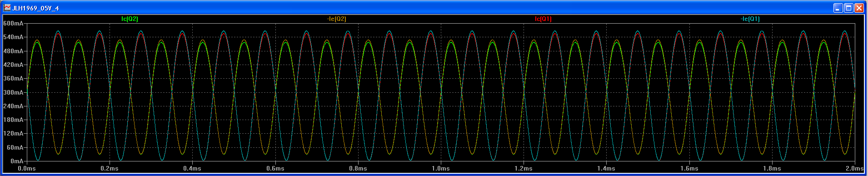Viewport: 868px width, 176px height.
Task: Click the 0.6ms time axis label
Action: pos(275,169)
